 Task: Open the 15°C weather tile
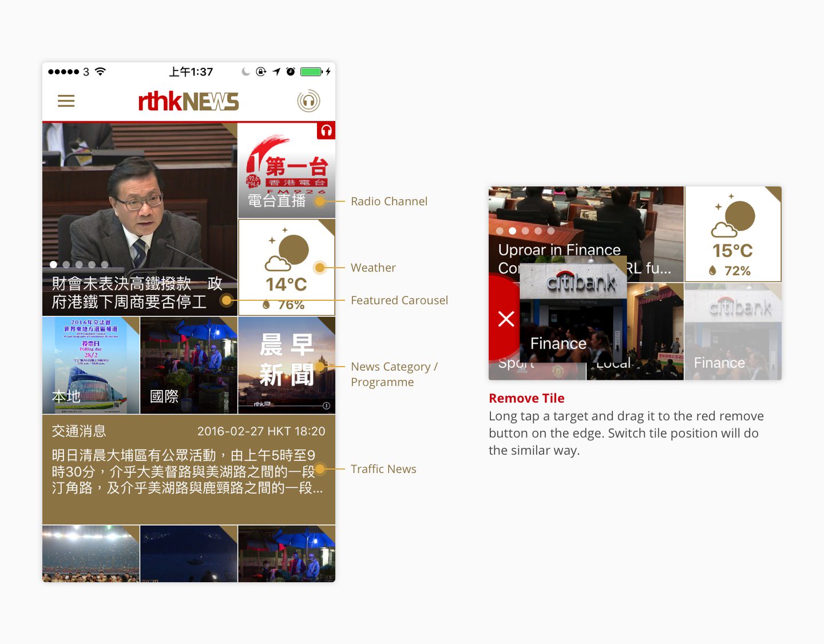coord(732,234)
